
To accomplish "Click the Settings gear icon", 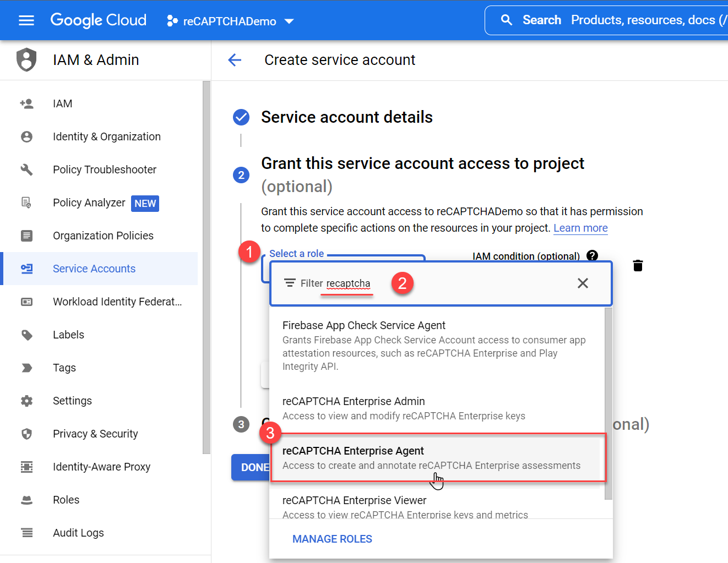I will point(26,401).
